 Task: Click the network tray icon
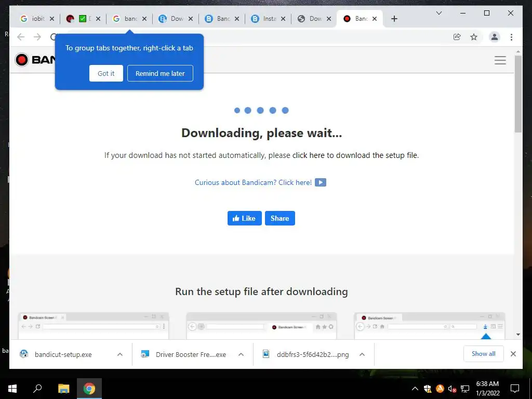click(x=465, y=389)
